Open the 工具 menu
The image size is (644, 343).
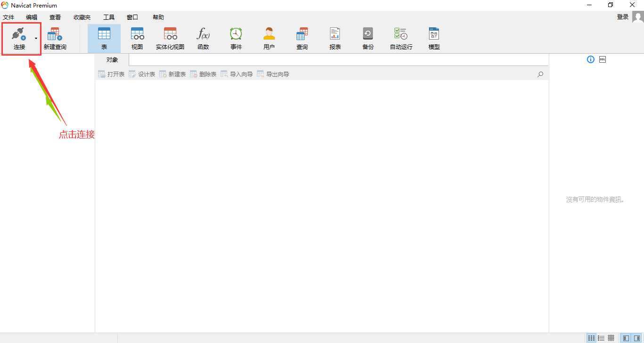tap(109, 17)
